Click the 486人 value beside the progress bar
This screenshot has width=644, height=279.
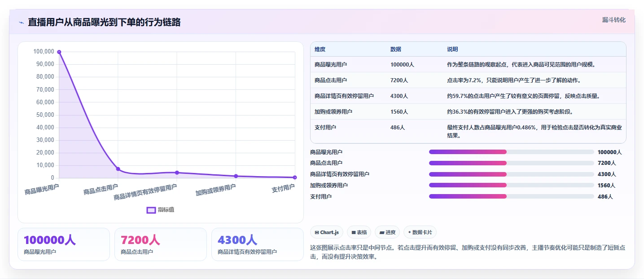pos(605,196)
